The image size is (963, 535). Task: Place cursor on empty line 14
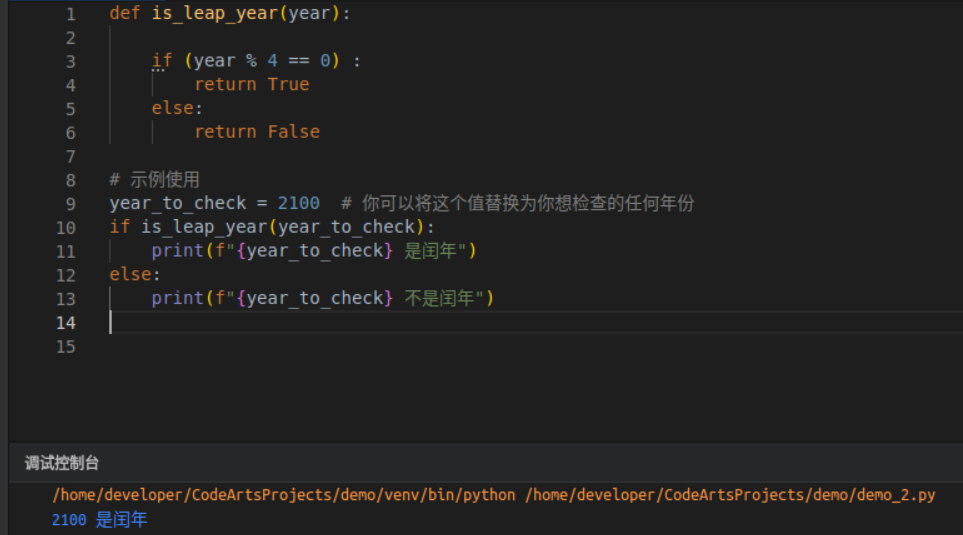(x=400, y=322)
